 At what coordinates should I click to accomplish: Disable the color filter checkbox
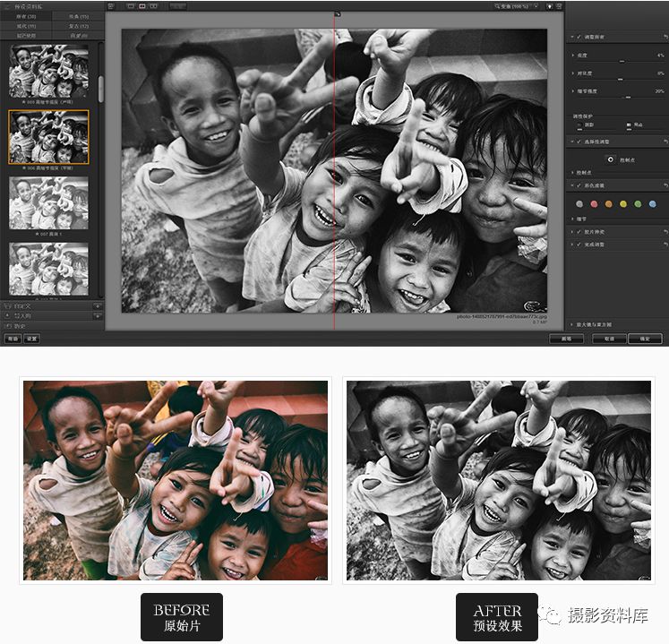[x=579, y=185]
